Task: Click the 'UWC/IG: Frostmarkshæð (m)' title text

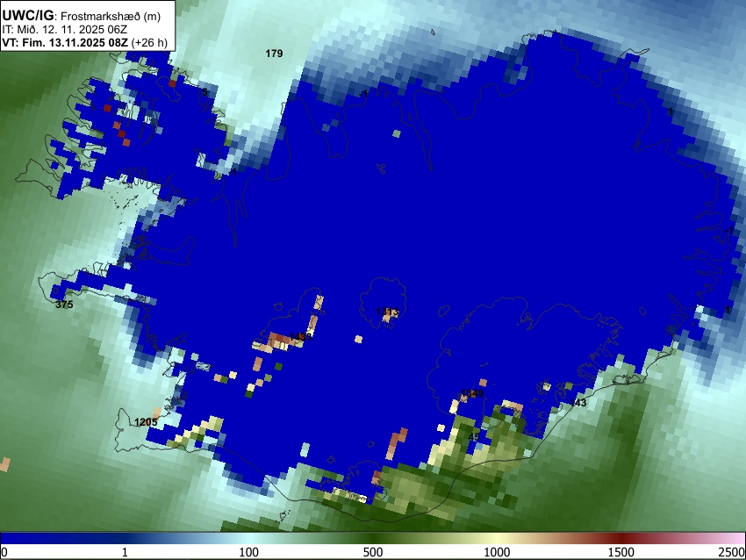Action: [82, 16]
